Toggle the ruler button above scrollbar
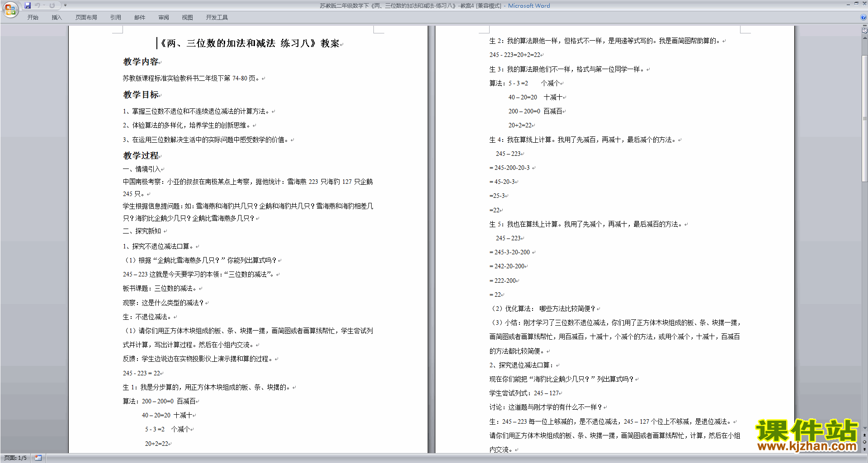Viewport: 868px width, 463px height. (864, 31)
